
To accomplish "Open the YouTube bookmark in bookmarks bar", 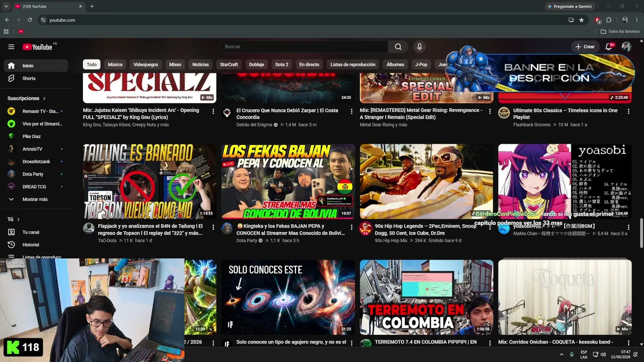I will coord(21,31).
